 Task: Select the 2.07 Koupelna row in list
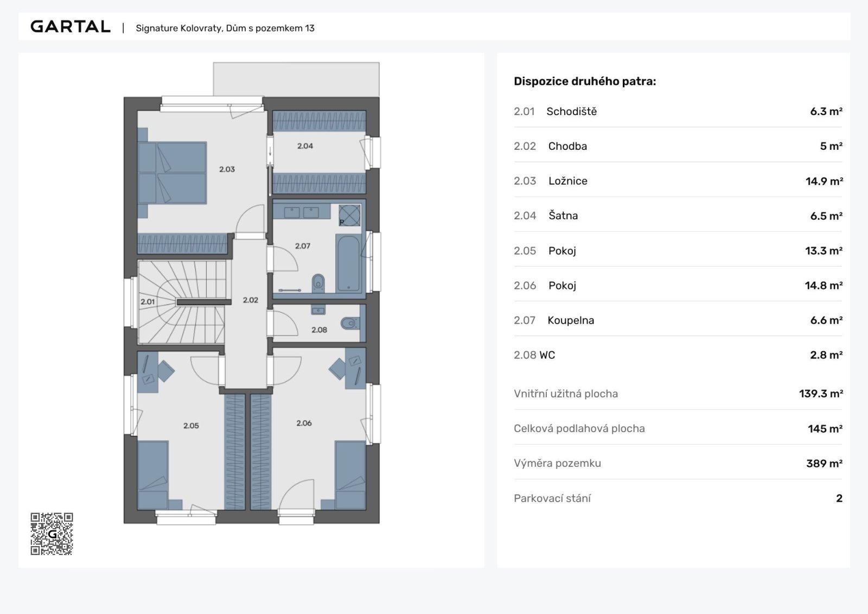pyautogui.click(x=678, y=320)
